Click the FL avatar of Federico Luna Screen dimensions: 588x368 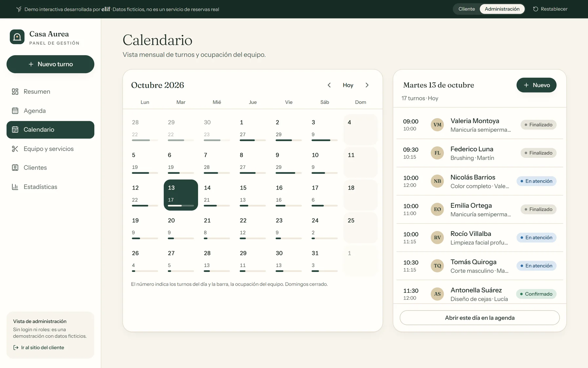(x=437, y=153)
